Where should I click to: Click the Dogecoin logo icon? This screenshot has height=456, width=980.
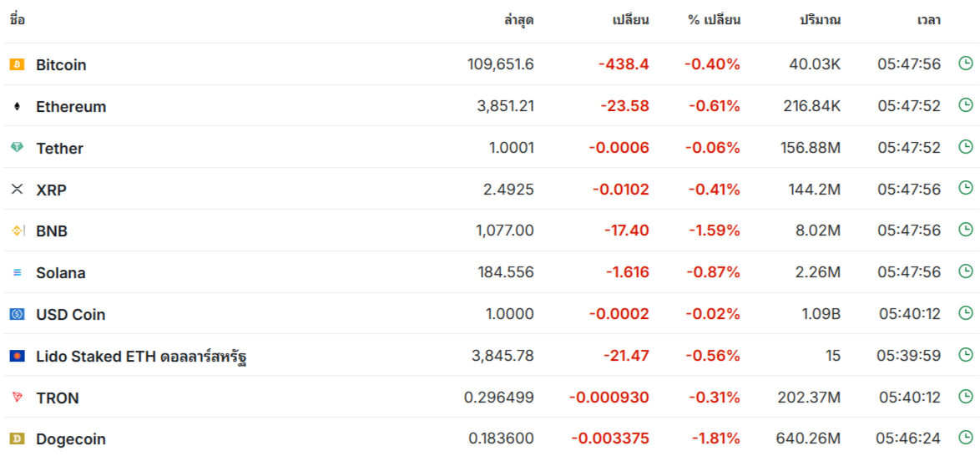[x=17, y=438]
